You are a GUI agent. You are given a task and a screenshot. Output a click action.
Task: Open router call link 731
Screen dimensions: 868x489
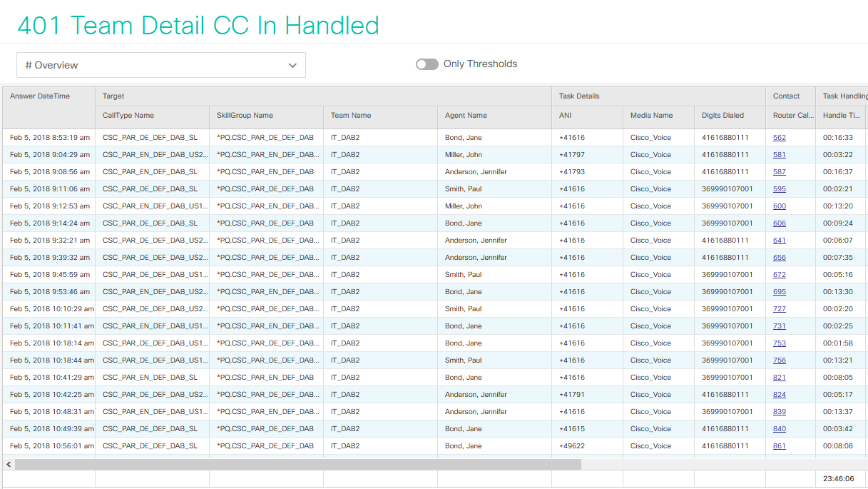[x=779, y=326]
